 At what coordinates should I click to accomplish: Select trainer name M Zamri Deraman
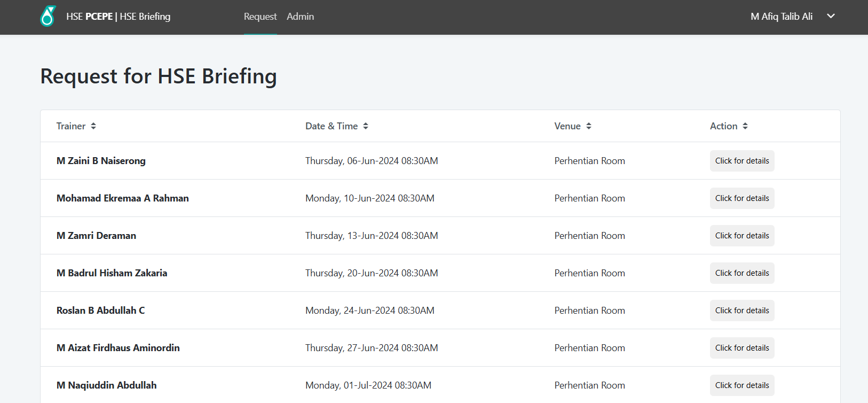click(96, 236)
